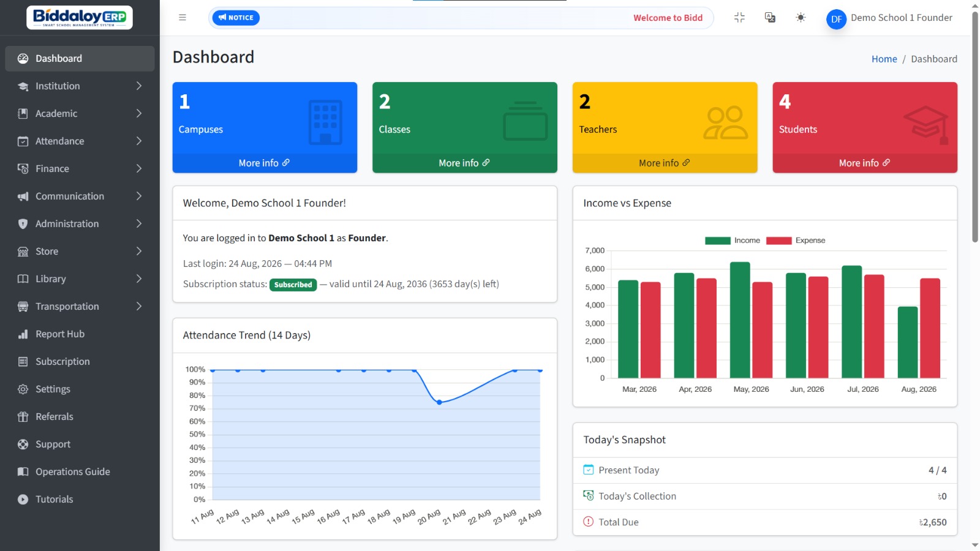This screenshot has width=980, height=551.
Task: Expand the Academic submenu chevron
Action: (x=139, y=114)
